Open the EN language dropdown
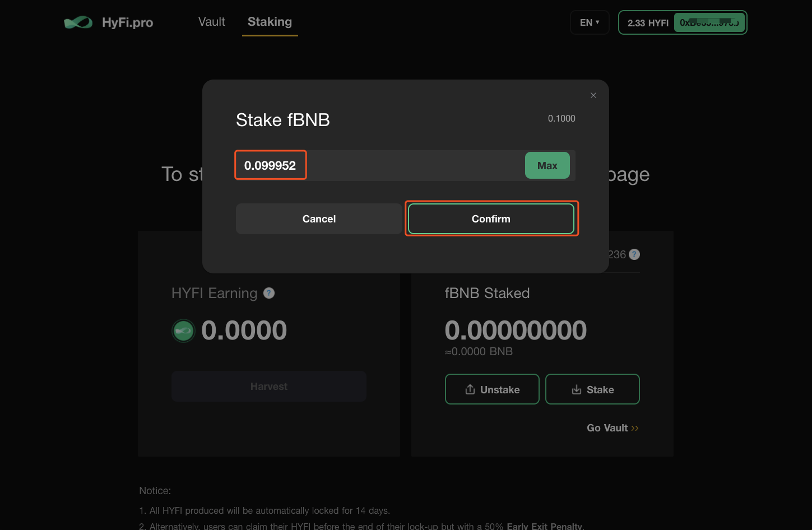This screenshot has height=530, width=812. click(590, 22)
